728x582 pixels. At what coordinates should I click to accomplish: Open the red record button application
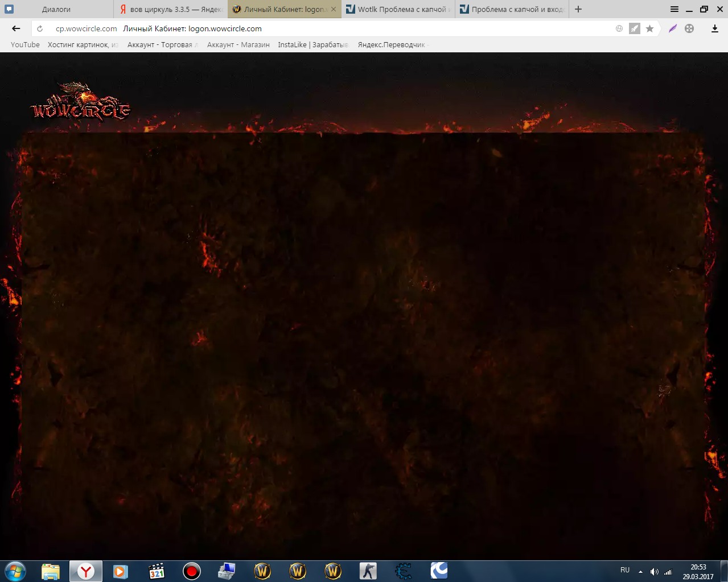click(x=192, y=571)
